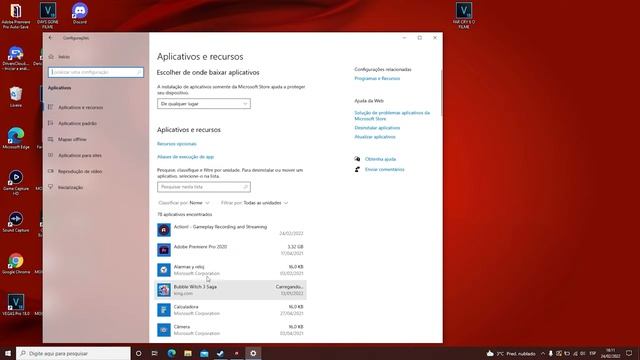This screenshot has width=640, height=360.
Task: Open the 'Filtrar por: Todas as unidades' dropdown
Action: [254, 203]
